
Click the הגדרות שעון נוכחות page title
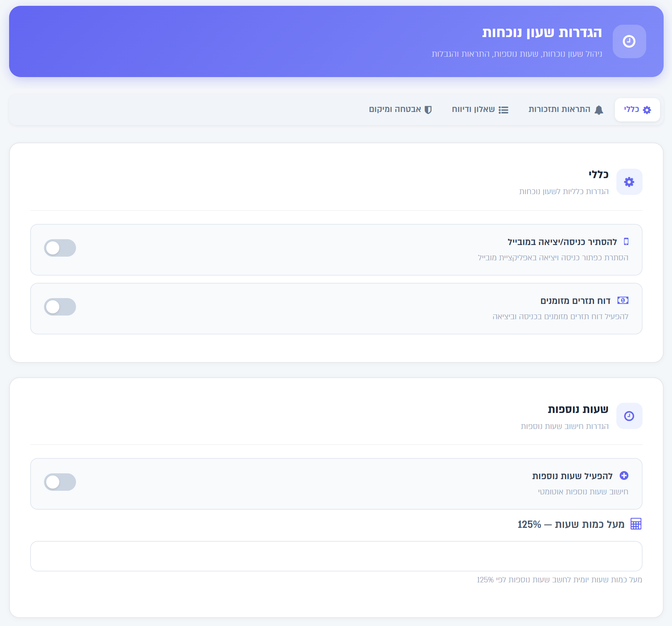[x=542, y=32]
